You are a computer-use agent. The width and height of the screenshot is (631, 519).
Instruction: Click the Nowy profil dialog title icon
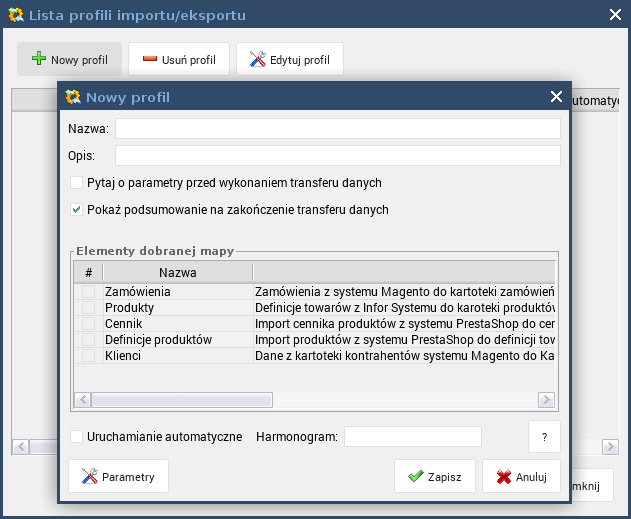pos(73,97)
